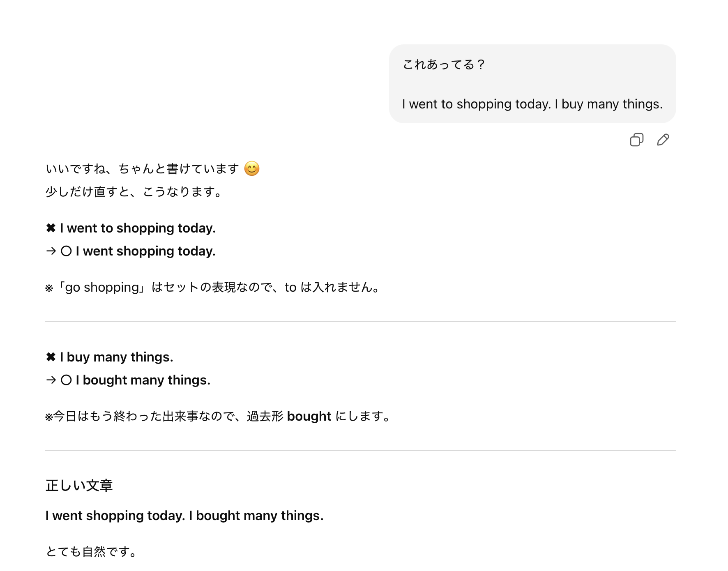Click the "少しだけ直すと、こうなります。" line
Viewport: 728px width, 571px height.
pos(134,192)
